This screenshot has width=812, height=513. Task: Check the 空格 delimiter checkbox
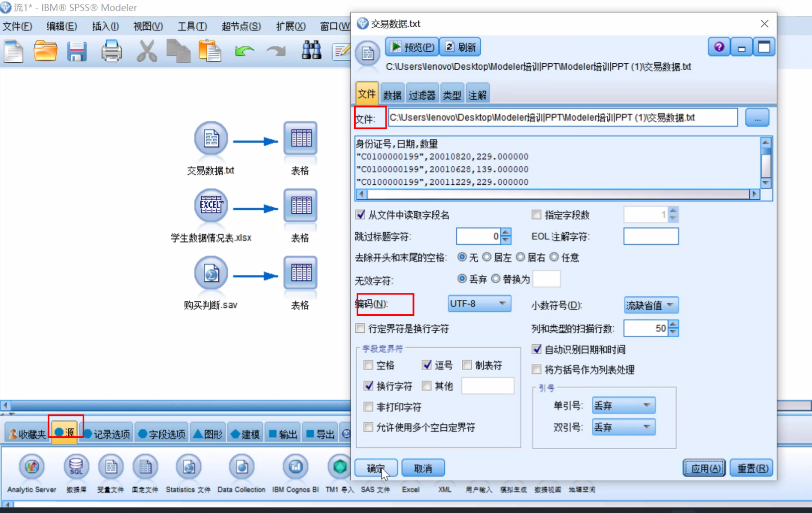(368, 365)
